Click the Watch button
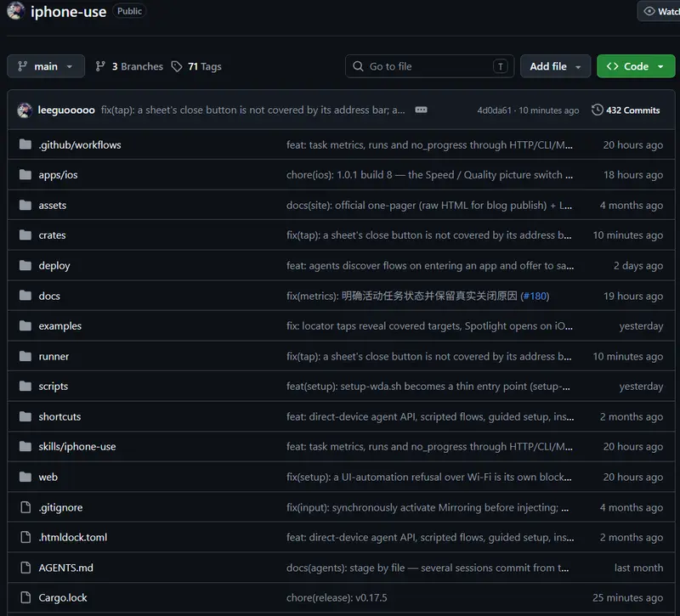The height and width of the screenshot is (616, 680). 660,11
